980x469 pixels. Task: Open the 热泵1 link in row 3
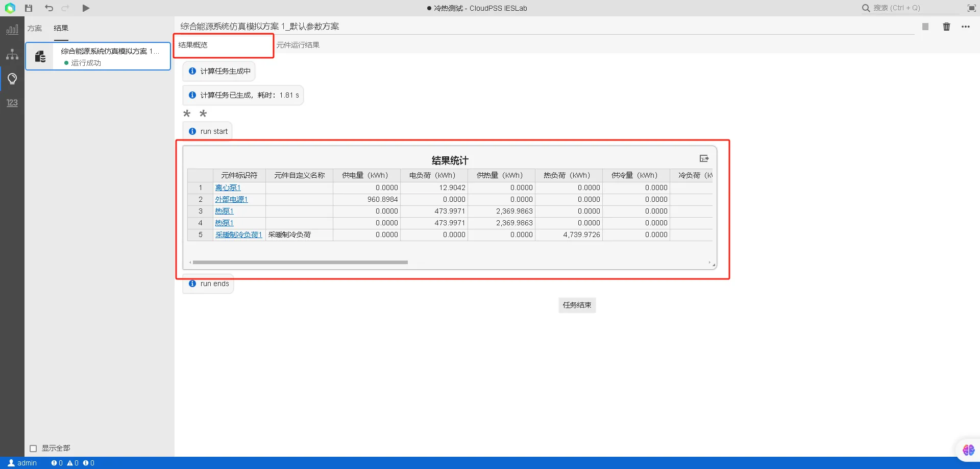tap(224, 211)
